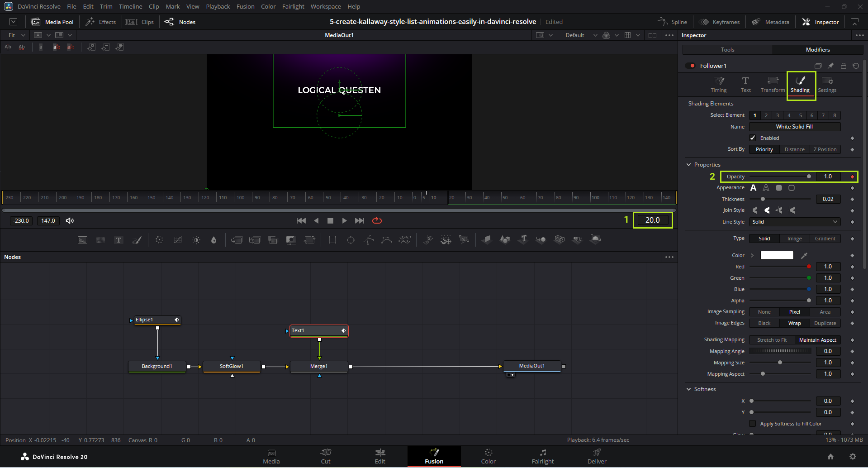This screenshot has width=868, height=468.
Task: Uncheck the Enabled checkbox
Action: coord(753,138)
